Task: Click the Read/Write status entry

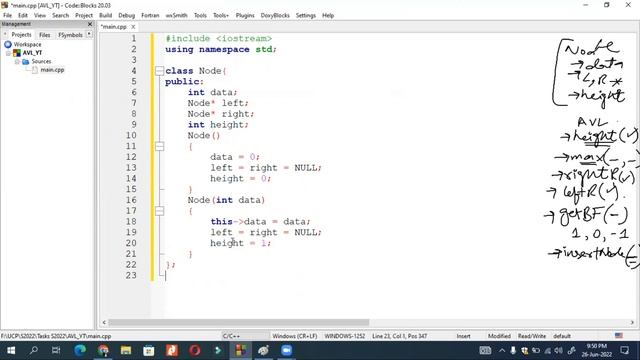Action: point(532,336)
